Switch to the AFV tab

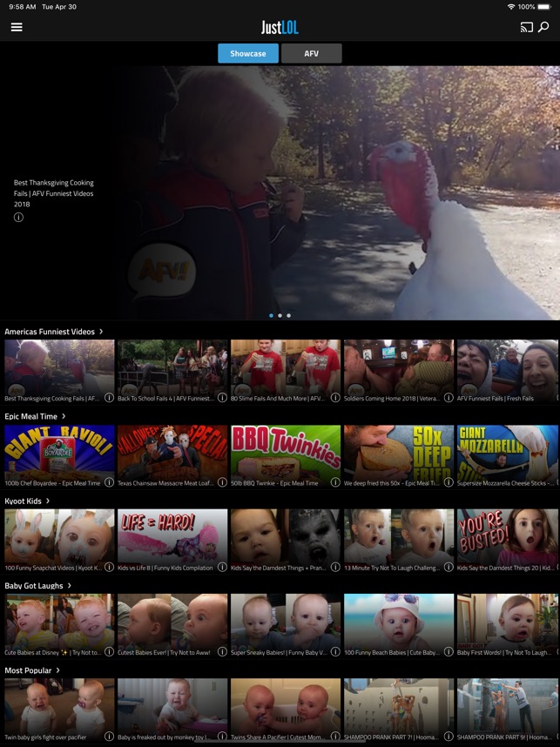click(312, 53)
